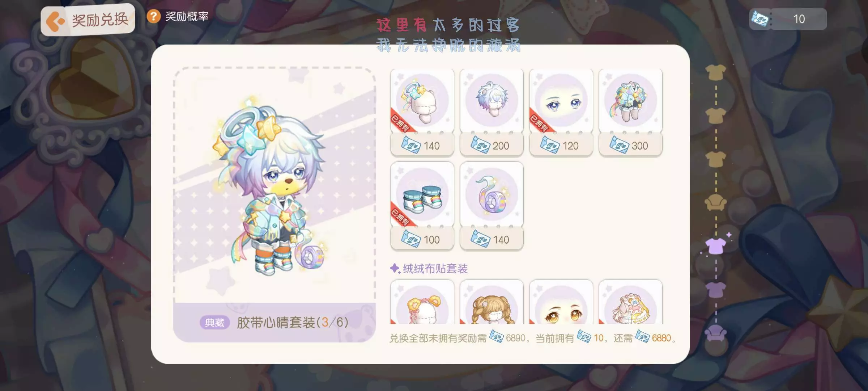Select the amber eyes item
Viewport: 868px width, 391px height.
pyautogui.click(x=561, y=302)
